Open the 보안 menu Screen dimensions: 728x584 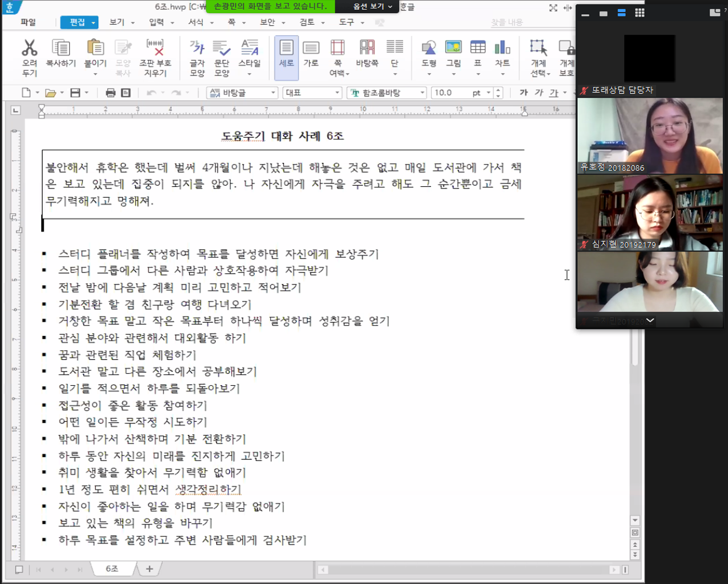click(x=267, y=22)
